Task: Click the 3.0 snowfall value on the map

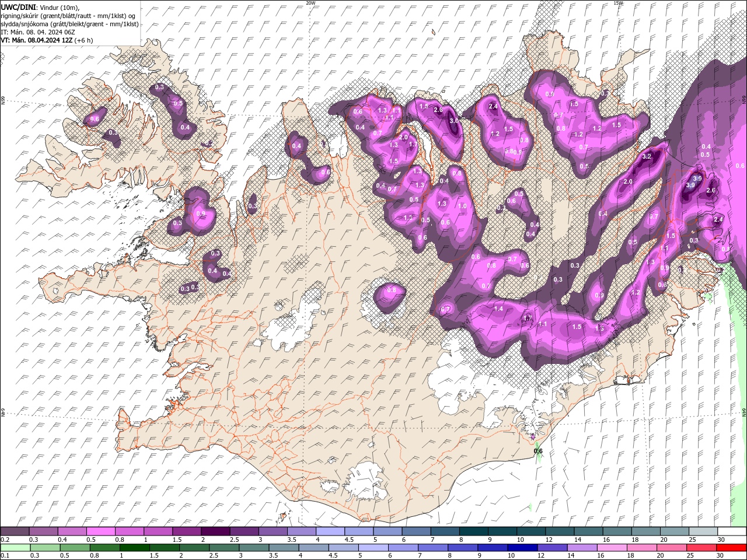Action: 454,121
